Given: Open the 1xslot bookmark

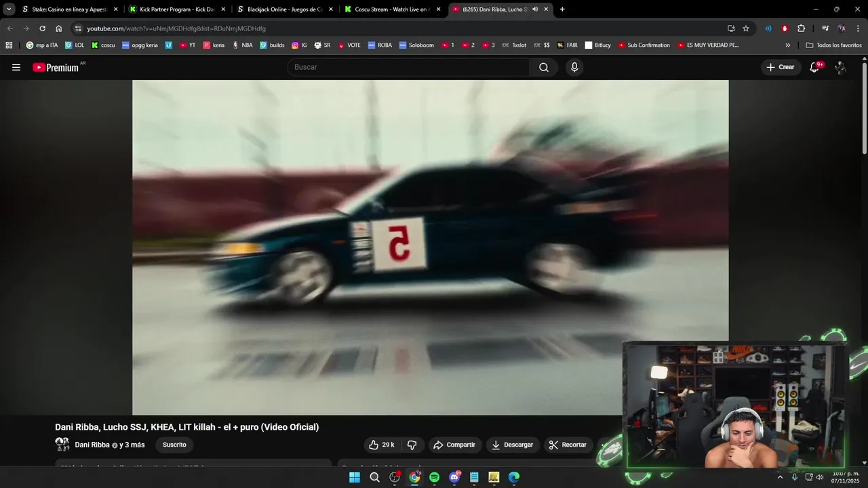Looking at the screenshot, I should (514, 45).
